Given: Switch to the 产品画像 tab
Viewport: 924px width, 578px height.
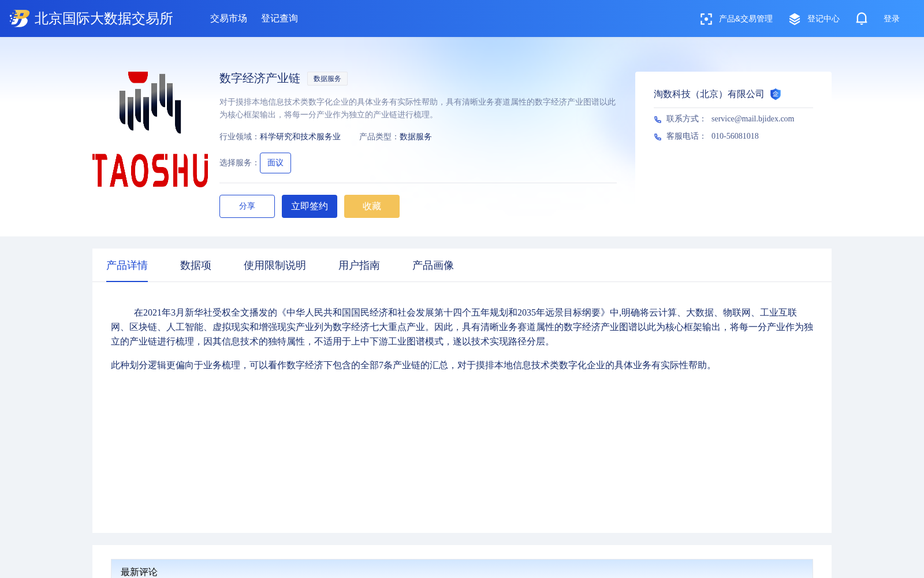Looking at the screenshot, I should [x=433, y=265].
